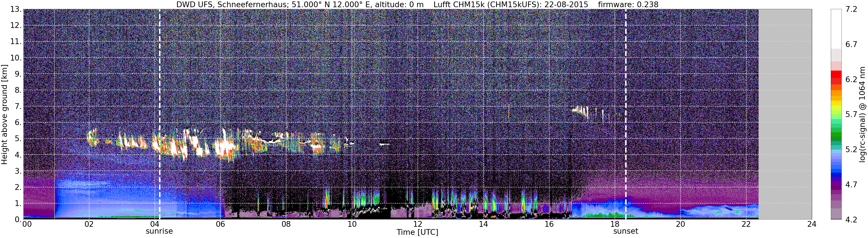Image resolution: width=868 pixels, height=238 pixels.
Task: Click the "00" time axis tick label
Action: tap(27, 224)
